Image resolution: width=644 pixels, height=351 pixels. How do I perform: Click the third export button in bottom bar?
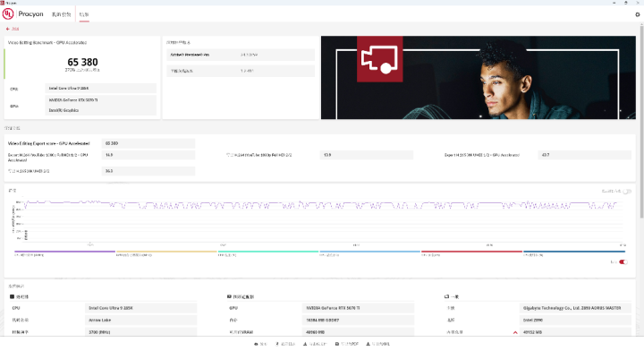(x=315, y=344)
